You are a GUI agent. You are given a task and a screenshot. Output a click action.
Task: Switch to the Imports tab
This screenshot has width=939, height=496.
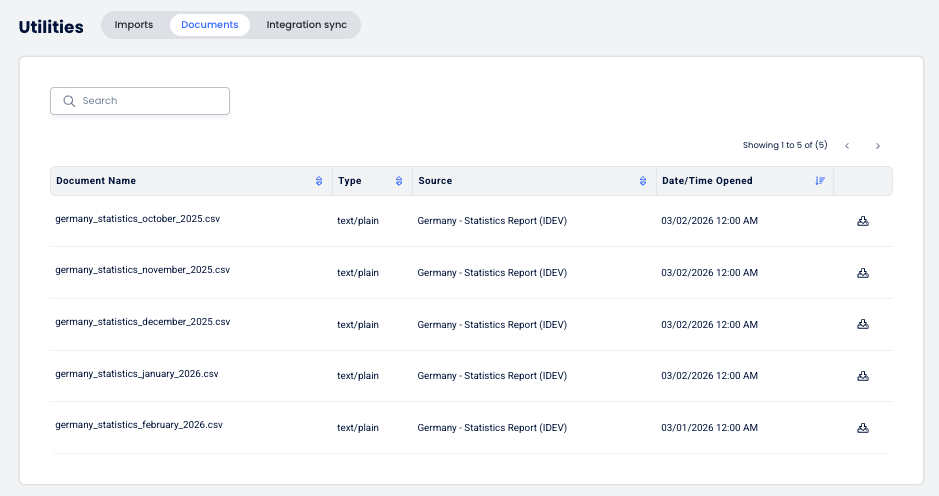pyautogui.click(x=134, y=25)
